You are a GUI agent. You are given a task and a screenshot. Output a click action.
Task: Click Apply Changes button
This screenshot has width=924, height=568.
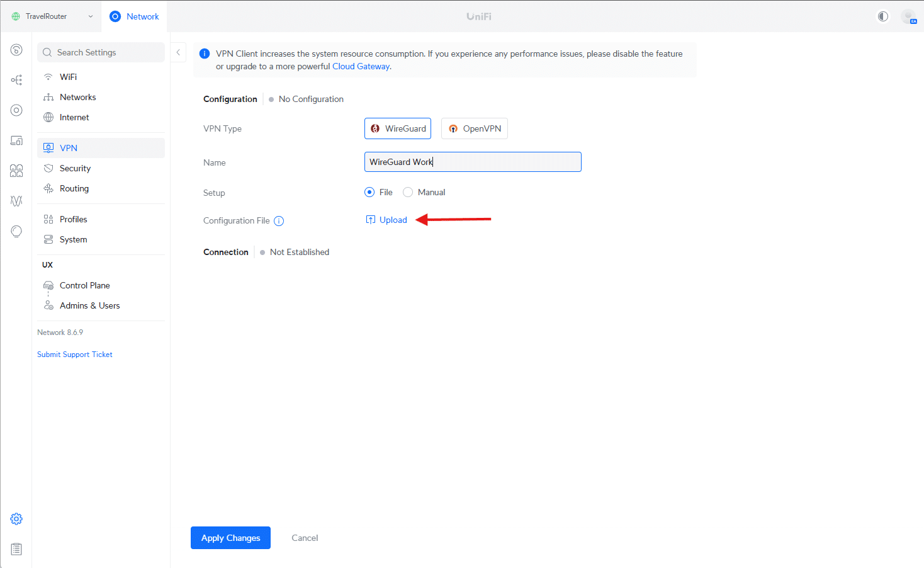coord(230,538)
